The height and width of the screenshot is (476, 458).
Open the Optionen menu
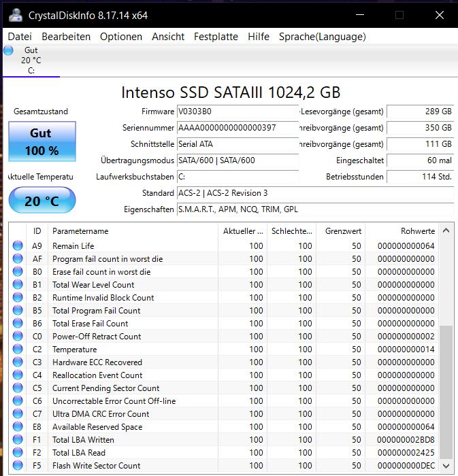point(121,37)
